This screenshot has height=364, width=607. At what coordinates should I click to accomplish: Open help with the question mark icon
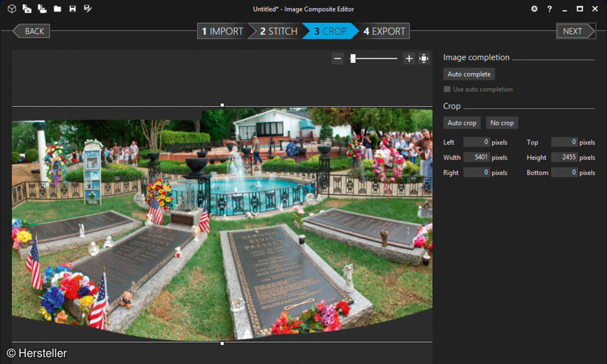tap(549, 9)
